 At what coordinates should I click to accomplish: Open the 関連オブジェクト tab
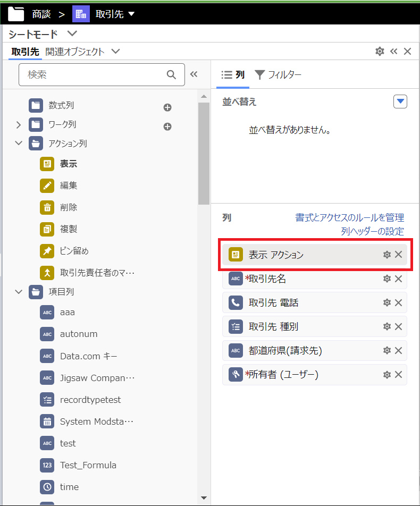coord(75,52)
